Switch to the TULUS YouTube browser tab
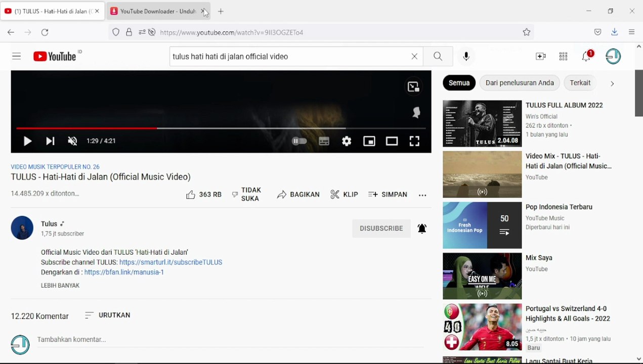 [x=53, y=11]
